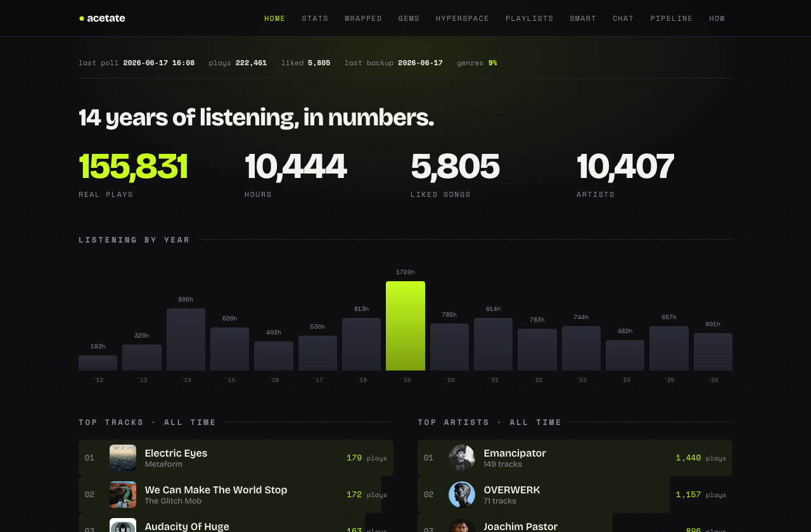The image size is (811, 532).
Task: Click the Electric Eyes album art
Action: pos(123,458)
